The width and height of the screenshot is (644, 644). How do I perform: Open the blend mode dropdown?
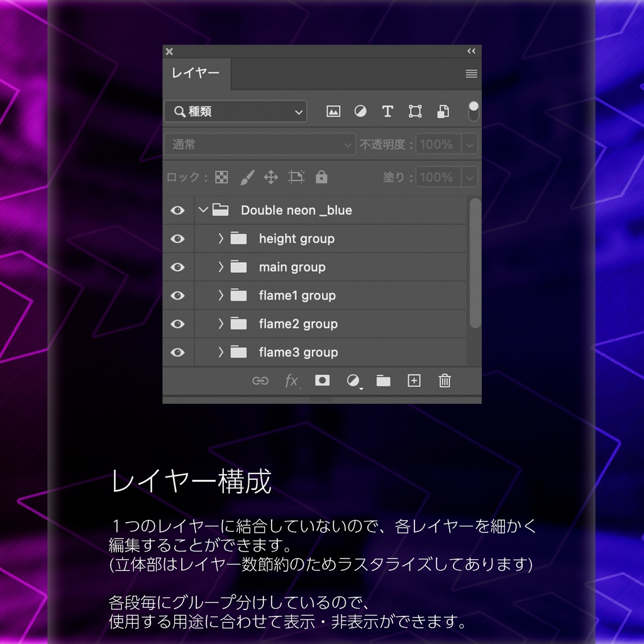click(x=259, y=144)
